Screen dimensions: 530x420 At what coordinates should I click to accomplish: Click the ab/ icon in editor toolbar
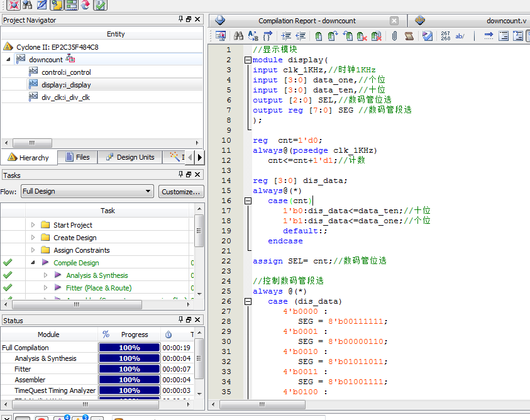coord(460,36)
